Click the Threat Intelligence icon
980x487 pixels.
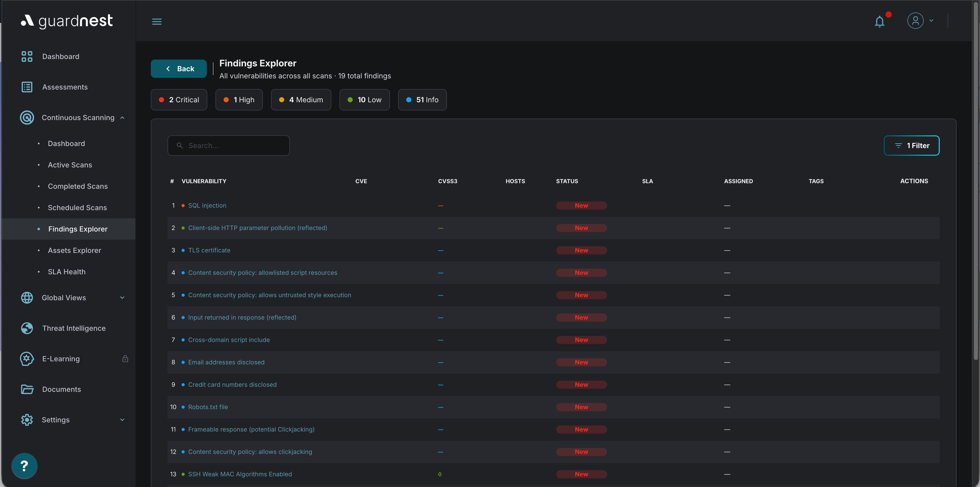[x=27, y=328]
